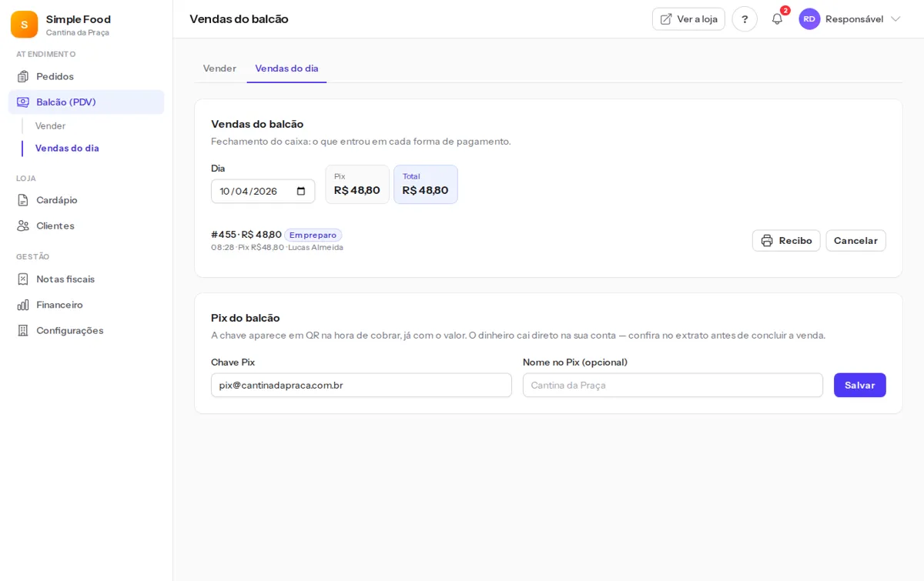The width and height of the screenshot is (924, 581).
Task: Click the printer icon on Recibo
Action: [x=767, y=241]
